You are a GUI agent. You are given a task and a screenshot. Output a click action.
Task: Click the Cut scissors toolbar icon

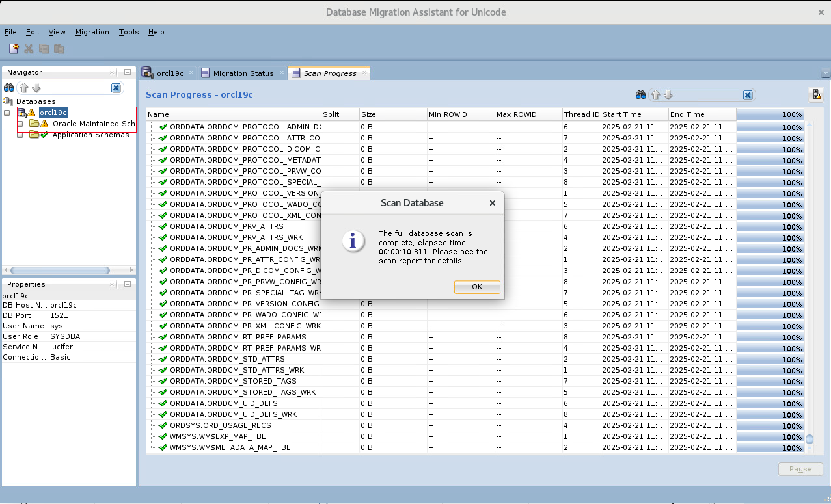click(29, 49)
